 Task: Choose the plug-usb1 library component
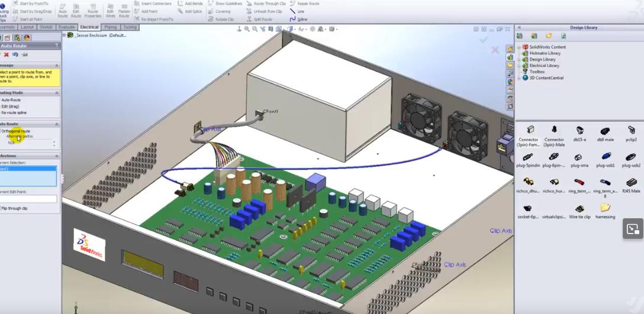point(606,160)
